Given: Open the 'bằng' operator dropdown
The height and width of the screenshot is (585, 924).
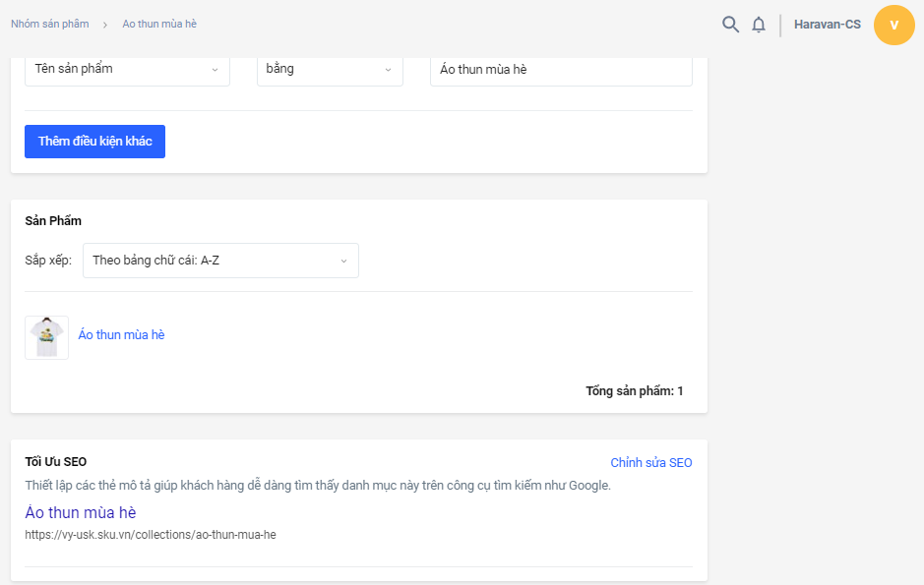Looking at the screenshot, I should (330, 69).
